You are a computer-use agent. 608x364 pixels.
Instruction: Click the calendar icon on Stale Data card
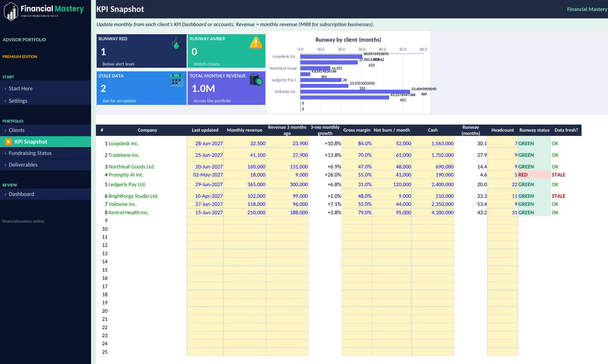pos(176,79)
